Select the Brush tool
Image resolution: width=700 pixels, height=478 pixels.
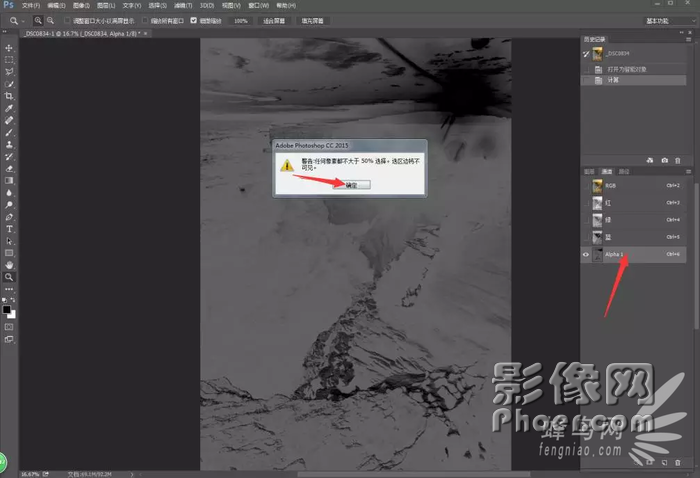pos(8,132)
